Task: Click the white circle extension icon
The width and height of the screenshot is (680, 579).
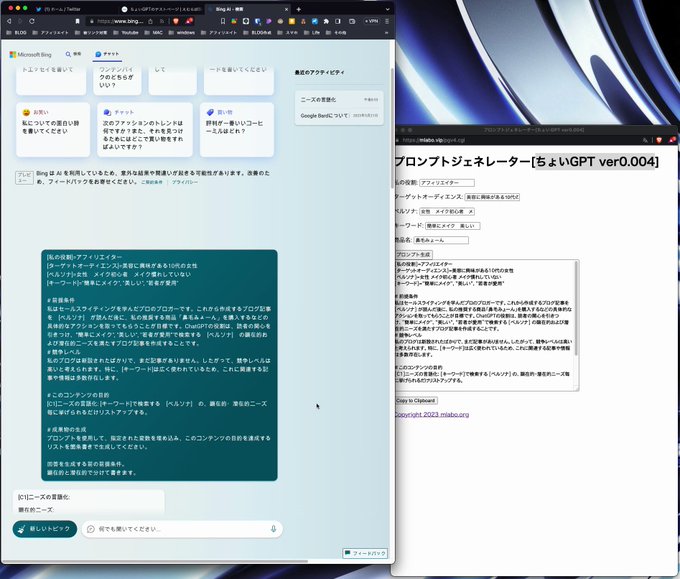Action: pos(246,21)
